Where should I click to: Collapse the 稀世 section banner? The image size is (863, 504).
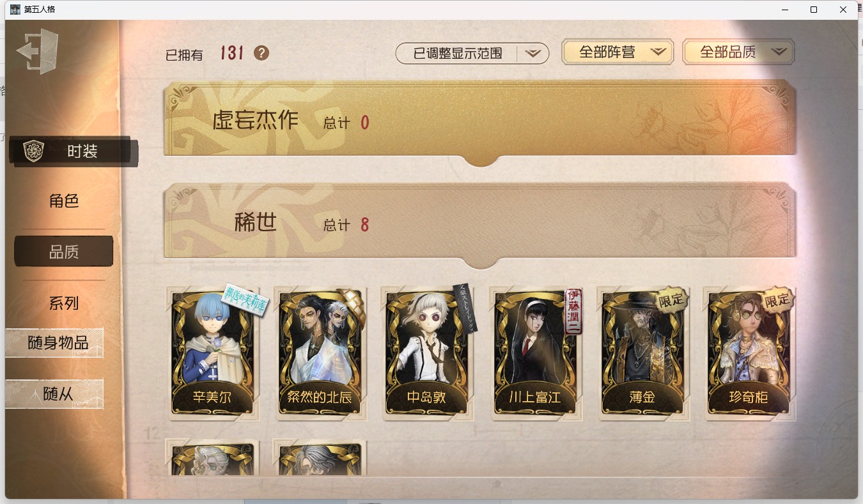pyautogui.click(x=479, y=224)
